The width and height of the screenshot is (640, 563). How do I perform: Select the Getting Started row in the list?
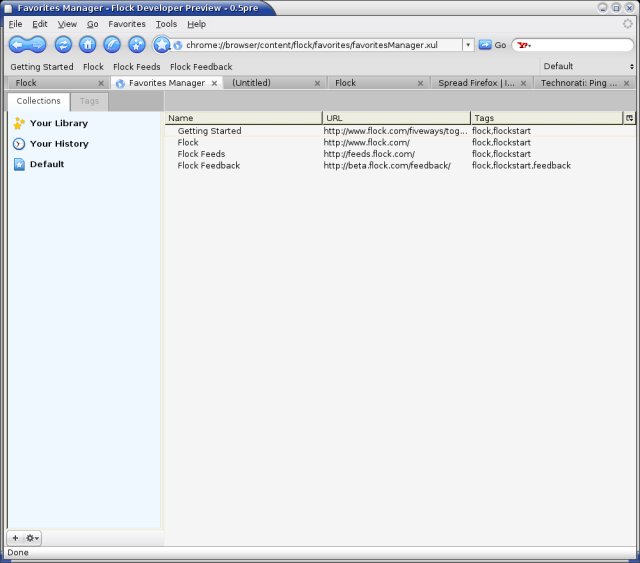point(400,131)
